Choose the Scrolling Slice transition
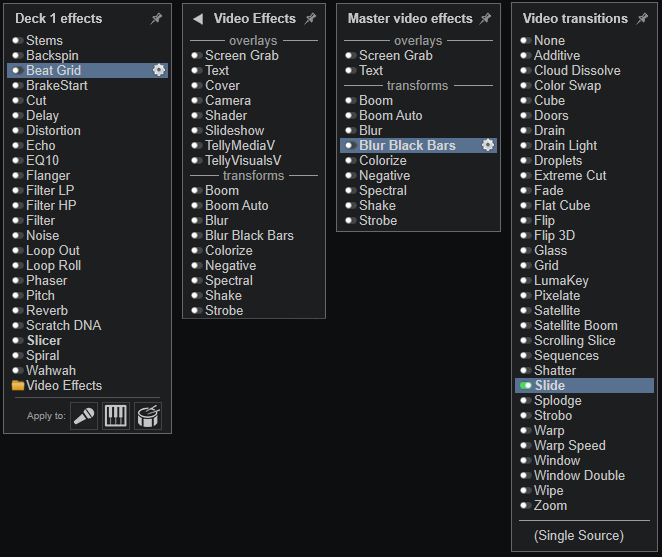This screenshot has width=662, height=557. coord(575,340)
